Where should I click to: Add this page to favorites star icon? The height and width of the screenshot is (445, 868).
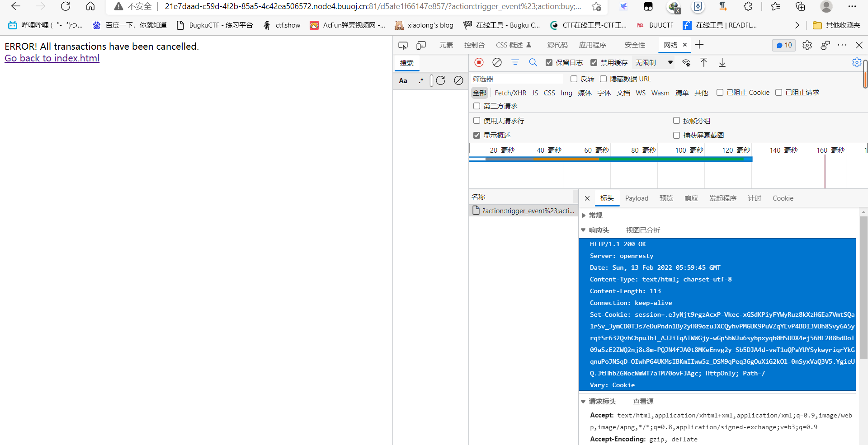click(x=596, y=6)
